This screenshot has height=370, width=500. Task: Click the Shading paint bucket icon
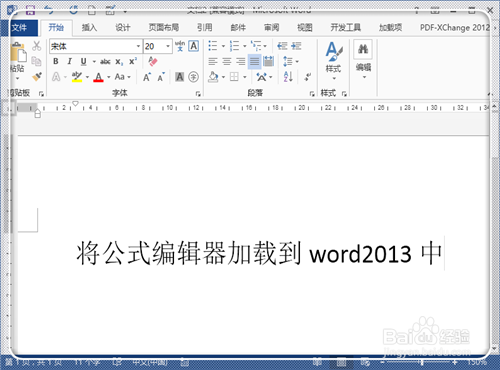pos(213,77)
